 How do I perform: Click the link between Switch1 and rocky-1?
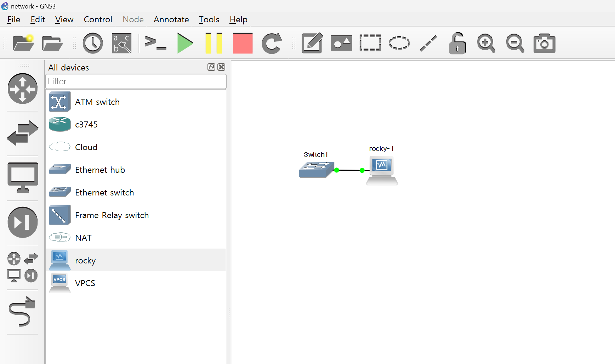tap(349, 170)
